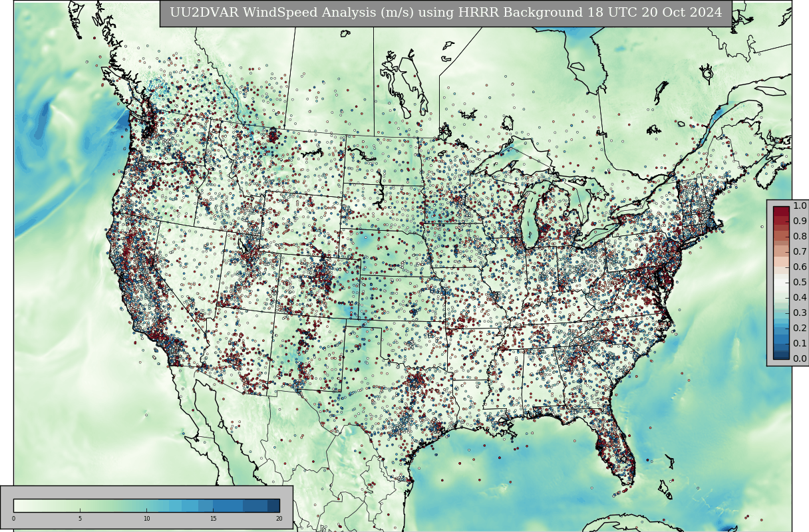Click the 0.7 label on right colorbar
The width and height of the screenshot is (809, 532).
(800, 252)
